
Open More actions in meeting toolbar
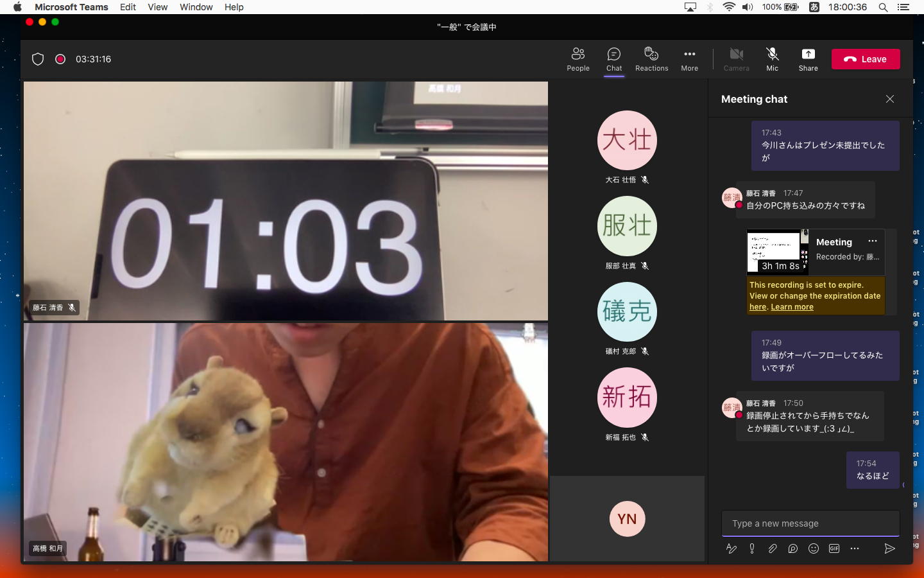(x=689, y=59)
